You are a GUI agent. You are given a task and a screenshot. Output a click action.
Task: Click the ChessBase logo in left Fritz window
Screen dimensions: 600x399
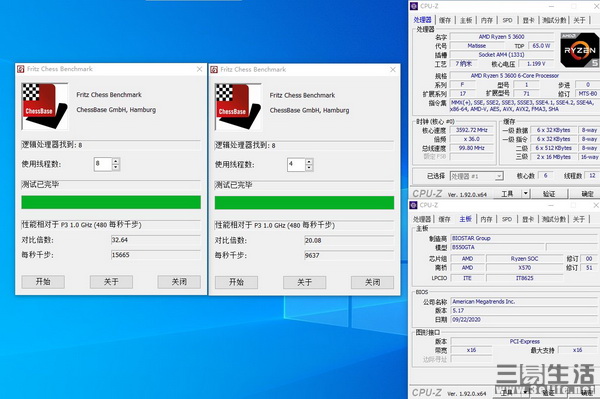45,106
